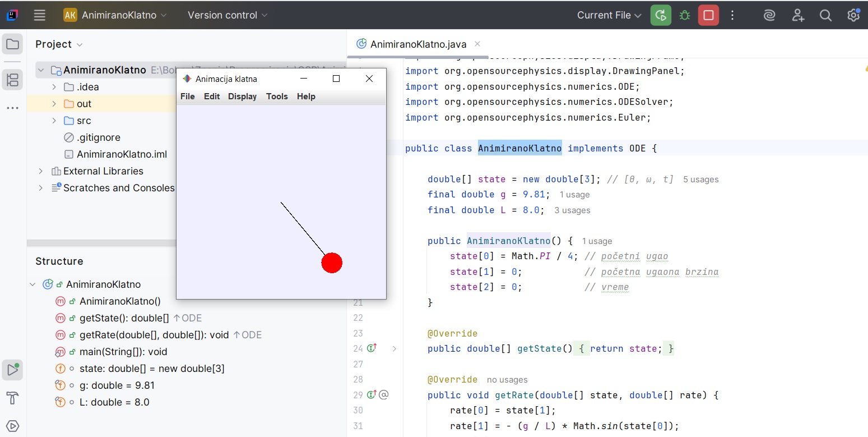Viewport: 868px width, 437px height.
Task: Click the @ gutter marker on line 29
Action: (x=384, y=395)
